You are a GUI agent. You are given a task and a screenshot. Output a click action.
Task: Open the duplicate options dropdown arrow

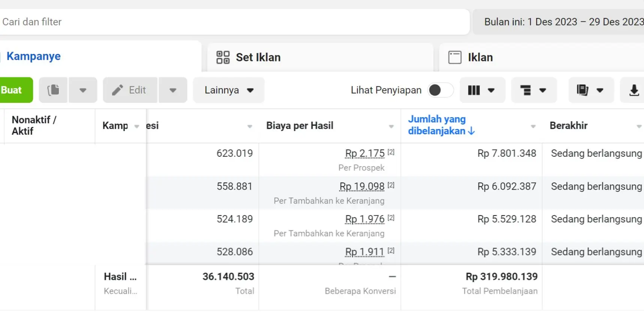83,90
